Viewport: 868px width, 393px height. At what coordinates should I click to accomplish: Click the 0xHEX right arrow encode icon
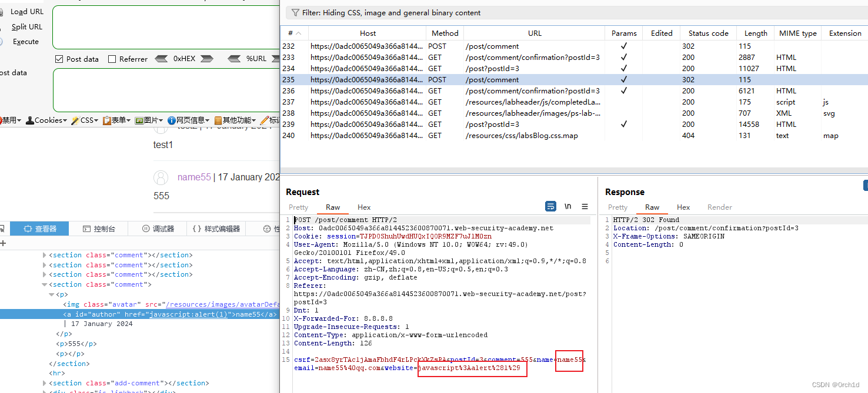pyautogui.click(x=206, y=59)
